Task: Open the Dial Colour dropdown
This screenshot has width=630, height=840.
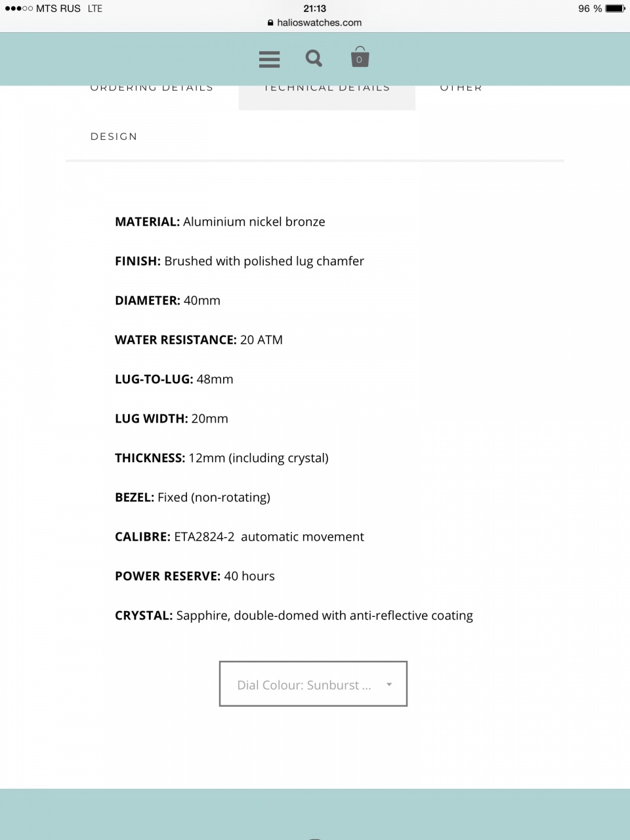Action: click(304, 684)
